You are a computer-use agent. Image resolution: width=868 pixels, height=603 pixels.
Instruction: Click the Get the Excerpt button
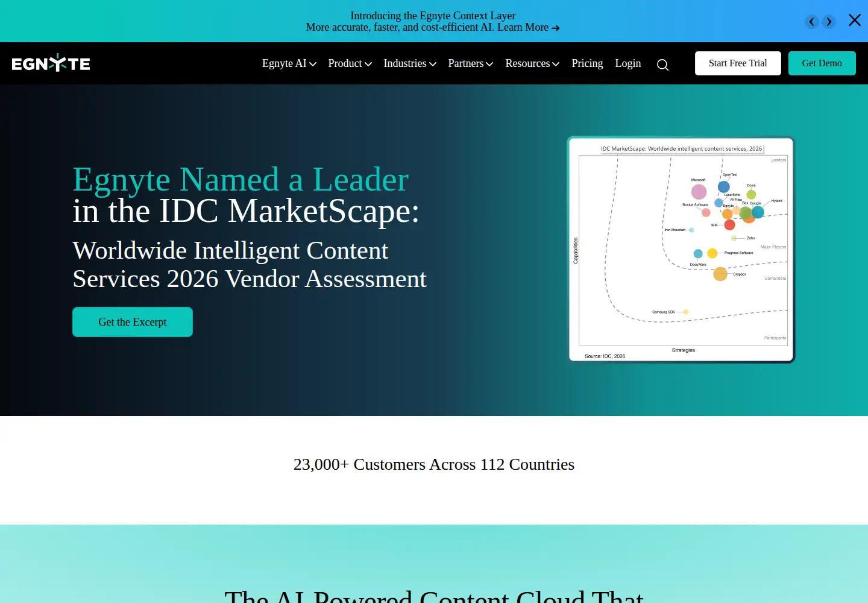tap(133, 322)
